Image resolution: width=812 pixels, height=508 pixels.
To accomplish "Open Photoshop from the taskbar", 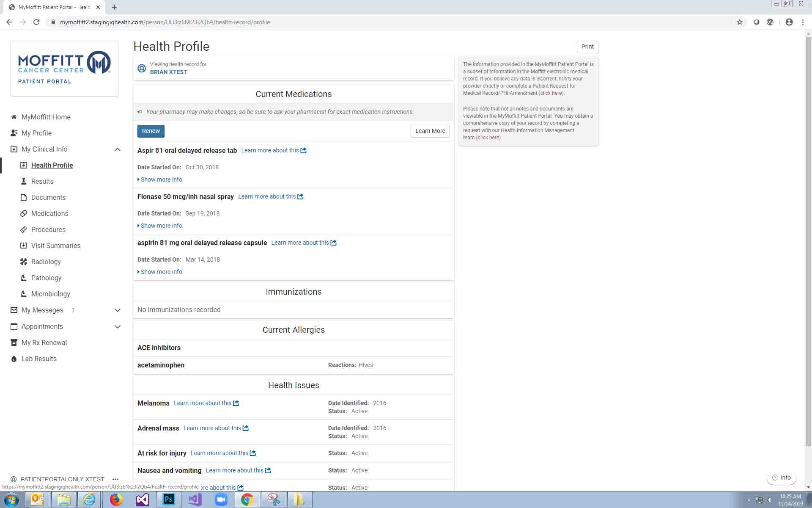I will (x=168, y=500).
